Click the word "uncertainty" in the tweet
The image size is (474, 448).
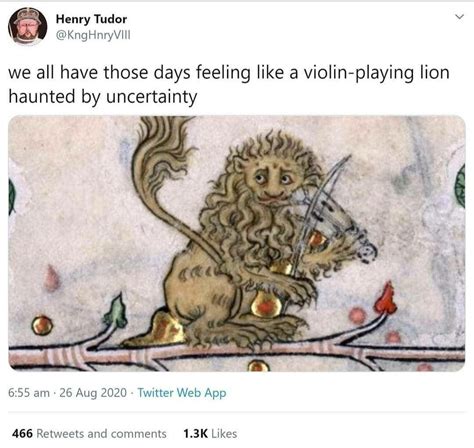tap(151, 97)
